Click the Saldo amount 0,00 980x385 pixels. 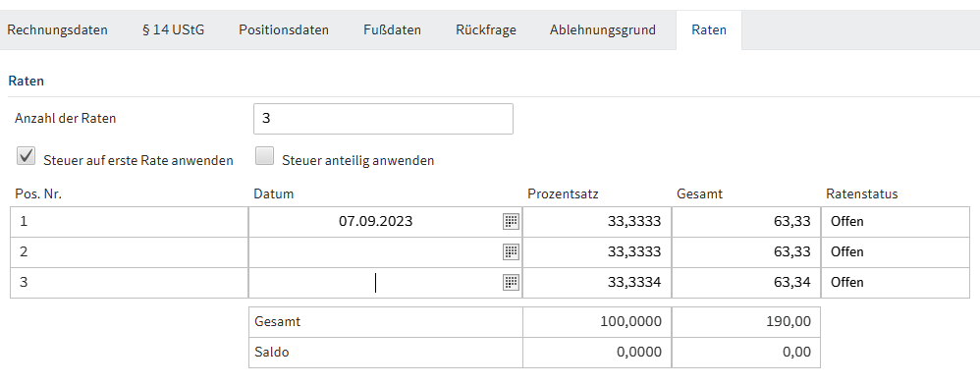tap(746, 353)
